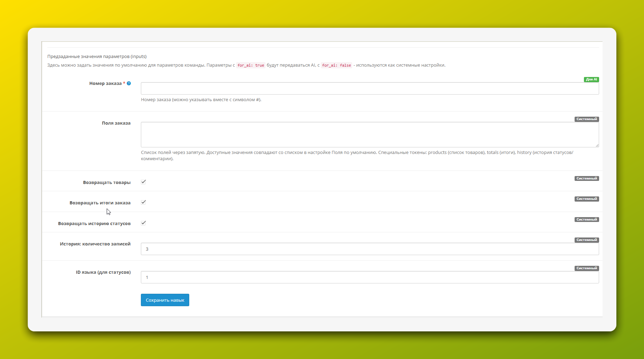644x359 pixels.
Task: Click the help icon beside Номер заказа
Action: [129, 83]
